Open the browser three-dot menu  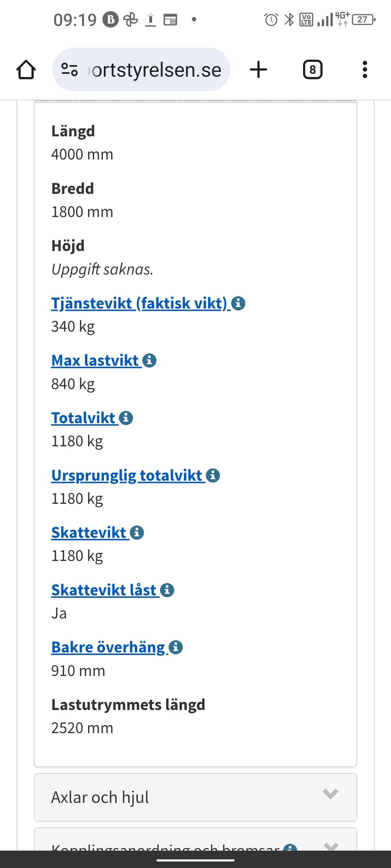[365, 70]
